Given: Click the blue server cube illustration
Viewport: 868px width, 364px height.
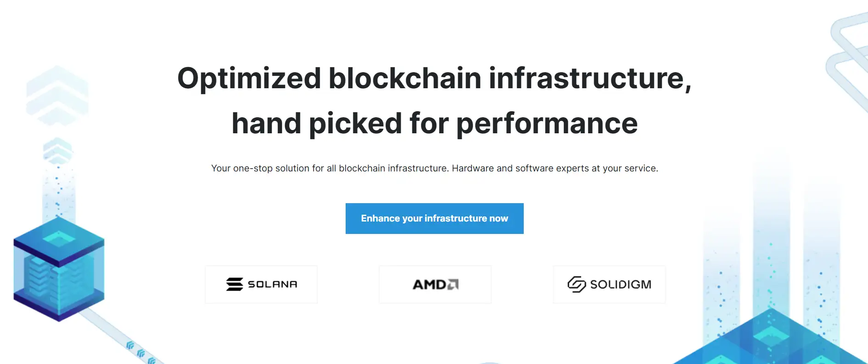Looking at the screenshot, I should tap(59, 269).
